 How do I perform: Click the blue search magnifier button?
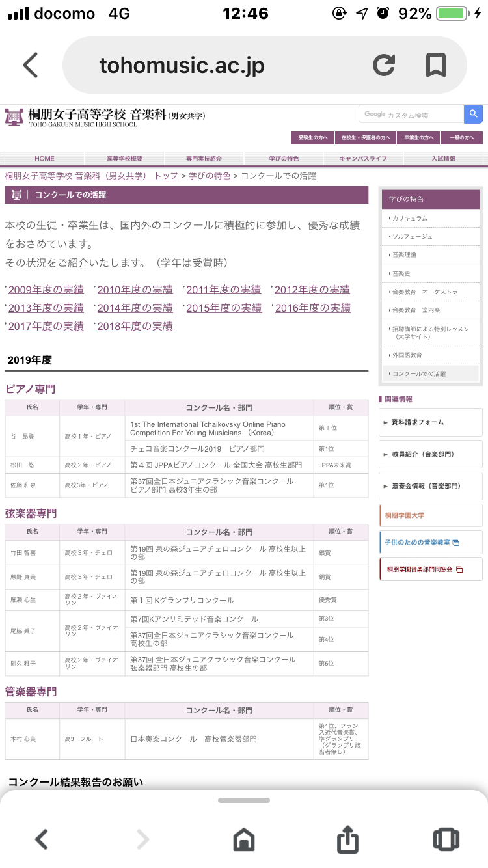click(x=473, y=114)
